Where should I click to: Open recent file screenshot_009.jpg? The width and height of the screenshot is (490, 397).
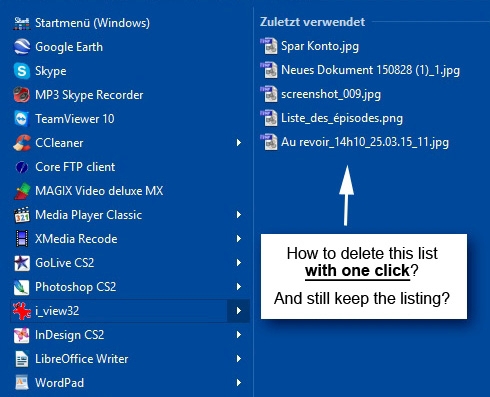point(331,94)
